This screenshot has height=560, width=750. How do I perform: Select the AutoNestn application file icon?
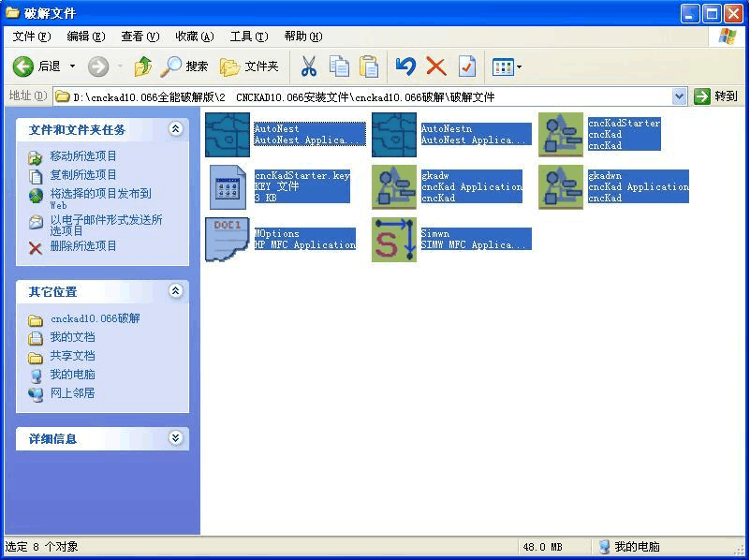coord(394,135)
